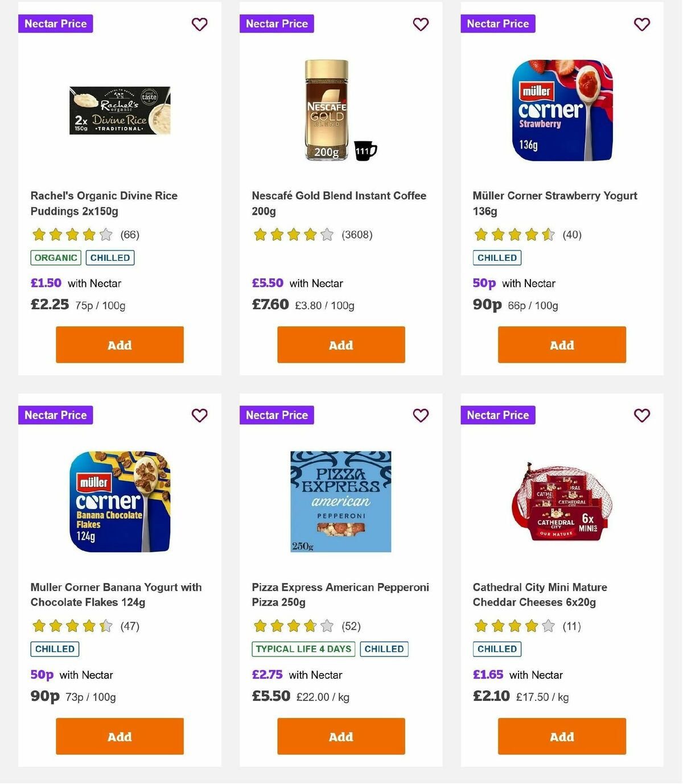Select the CHILLED tag on Müller Strawberry Yogurt

click(497, 257)
